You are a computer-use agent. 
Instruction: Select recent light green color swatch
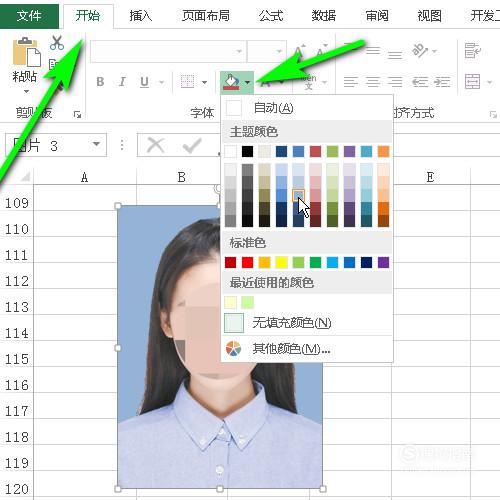pyautogui.click(x=247, y=302)
